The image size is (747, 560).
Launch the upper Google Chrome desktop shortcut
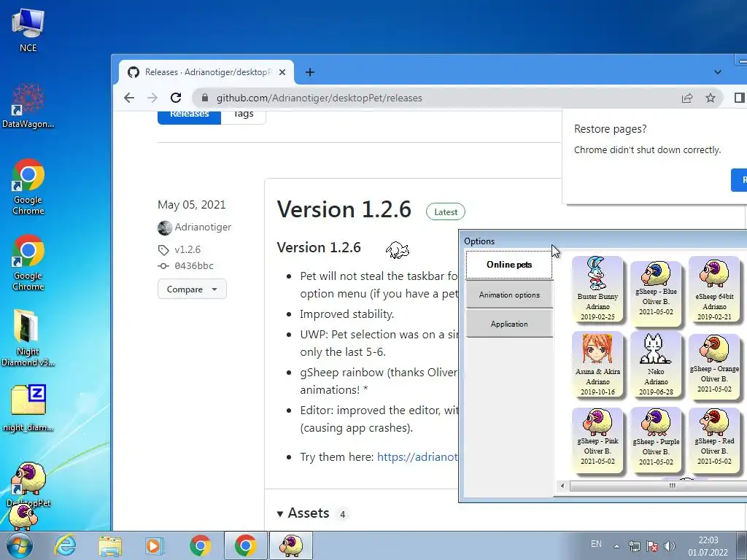click(28, 186)
